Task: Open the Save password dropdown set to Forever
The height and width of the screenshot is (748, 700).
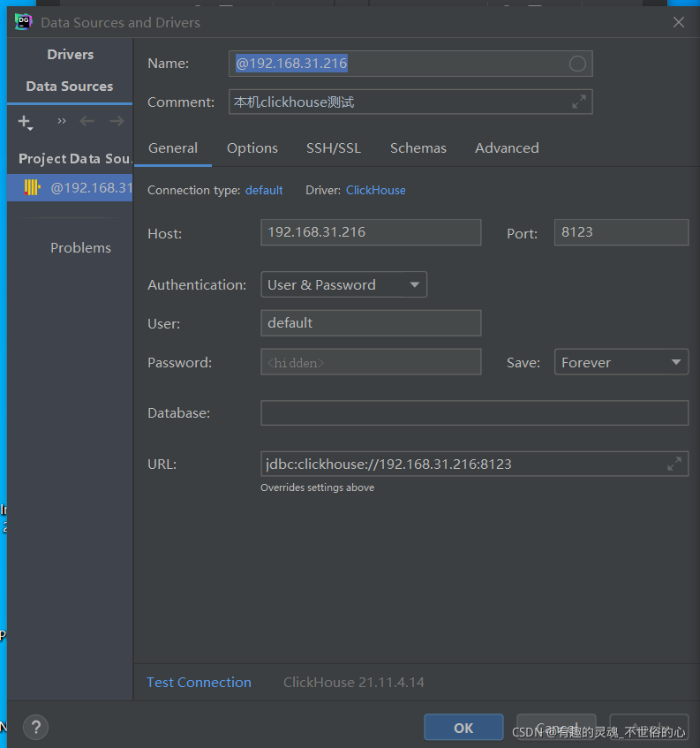Action: (621, 362)
